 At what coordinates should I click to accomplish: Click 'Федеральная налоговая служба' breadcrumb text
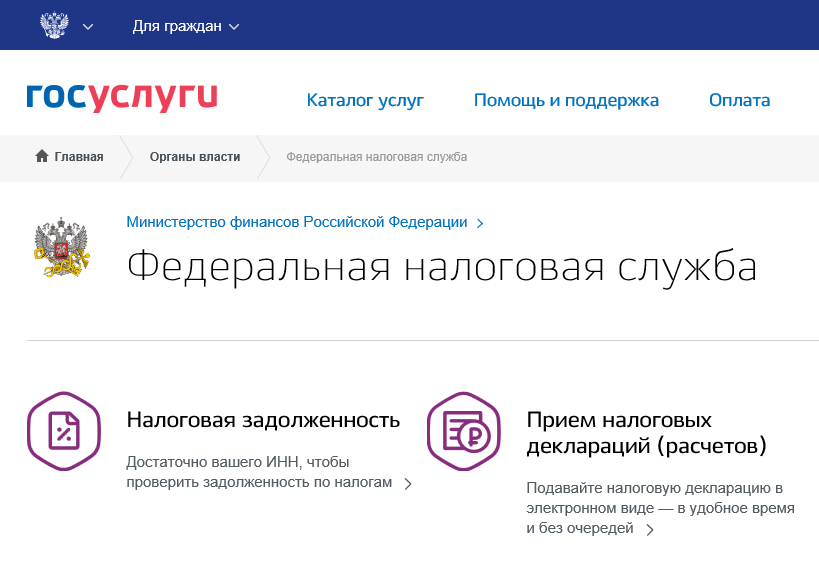tap(377, 157)
